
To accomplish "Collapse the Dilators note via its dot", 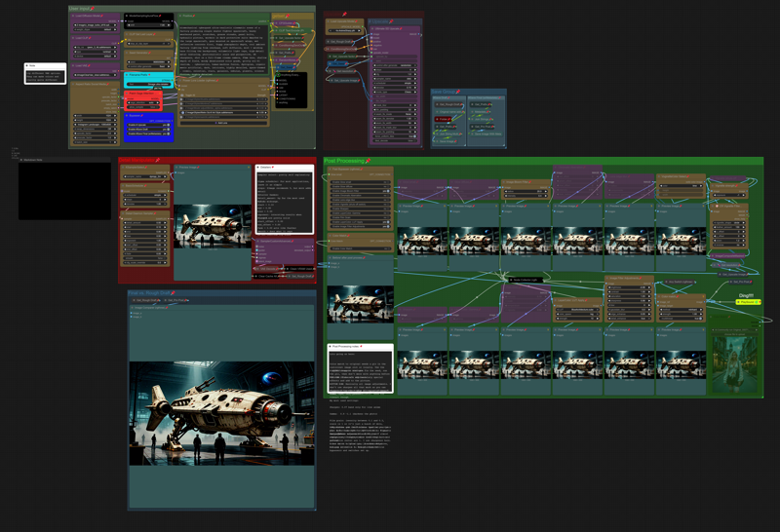I will 257,167.
